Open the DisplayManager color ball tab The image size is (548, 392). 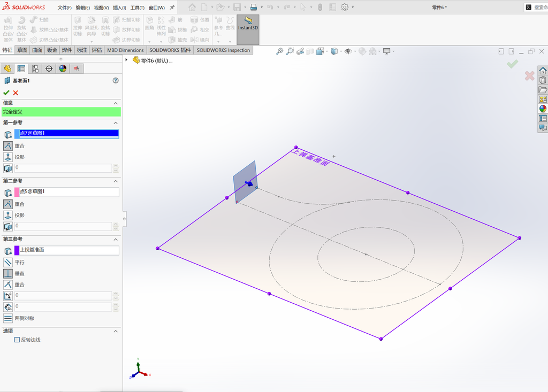pyautogui.click(x=63, y=68)
